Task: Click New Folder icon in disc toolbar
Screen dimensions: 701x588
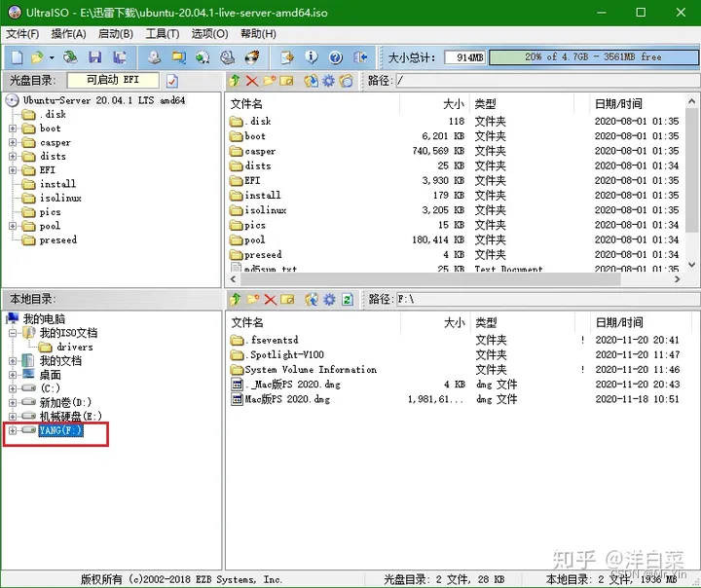Action: tap(269, 81)
